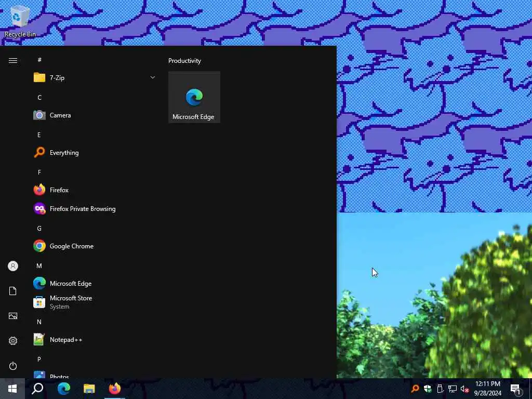Click the C letter index header

[x=39, y=97]
